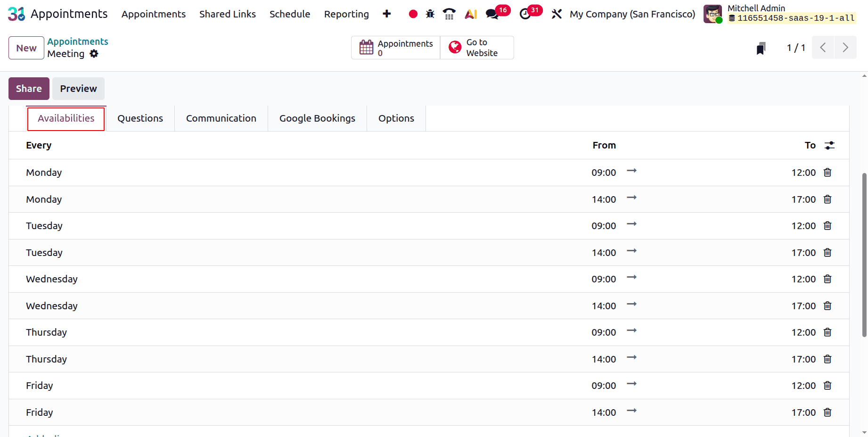This screenshot has height=437, width=868.
Task: Click the Share button
Action: pyautogui.click(x=29, y=89)
